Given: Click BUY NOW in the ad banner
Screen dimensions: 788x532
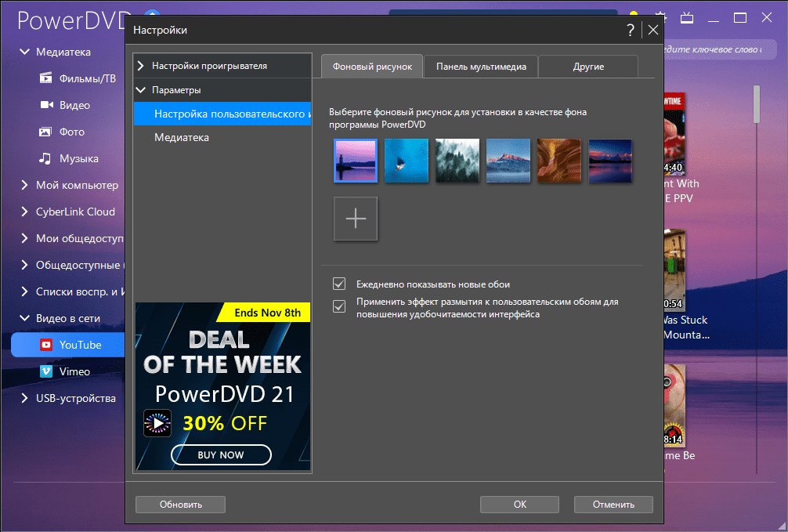Looking at the screenshot, I should point(221,454).
